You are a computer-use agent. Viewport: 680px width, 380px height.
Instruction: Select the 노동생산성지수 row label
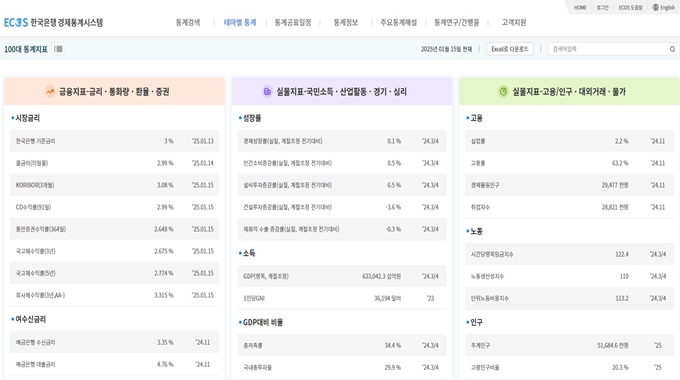(x=487, y=276)
